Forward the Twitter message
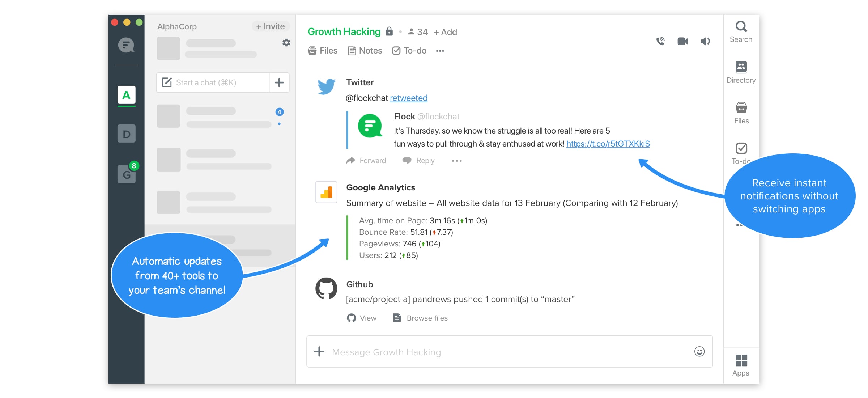 pos(366,161)
